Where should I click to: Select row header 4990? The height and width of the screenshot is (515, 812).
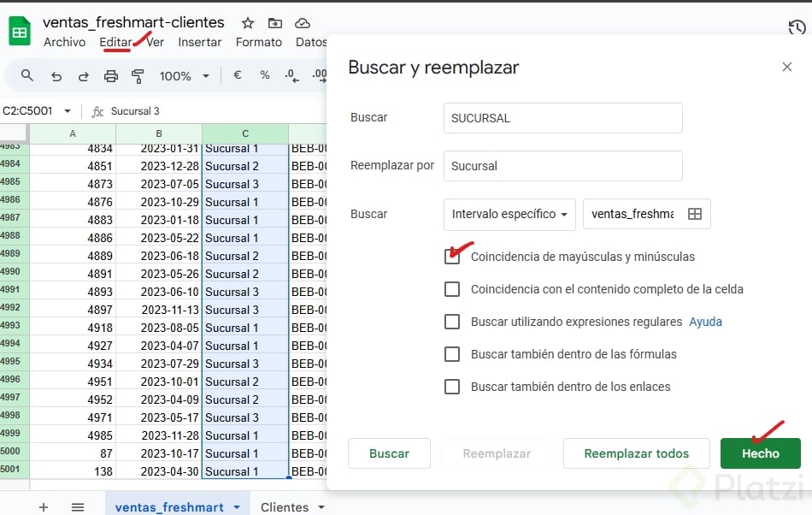14,271
